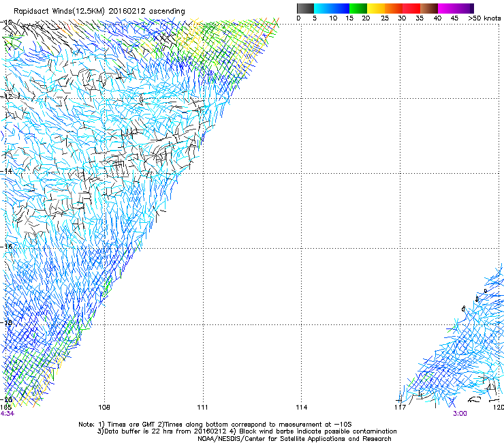
Task: Click the 'Data buffer is 22 hrs' note line
Action: [247, 431]
